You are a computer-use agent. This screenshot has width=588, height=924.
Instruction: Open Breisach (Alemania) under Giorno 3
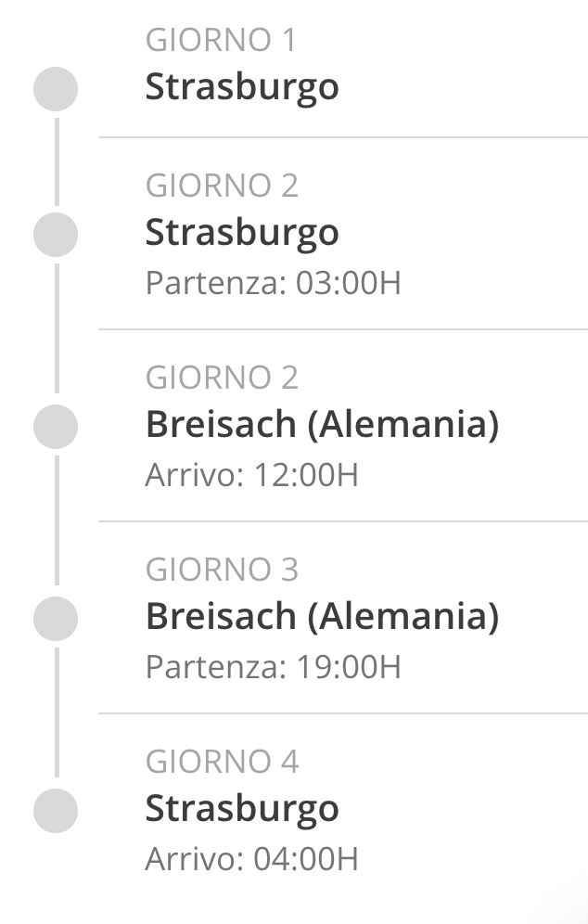(322, 617)
